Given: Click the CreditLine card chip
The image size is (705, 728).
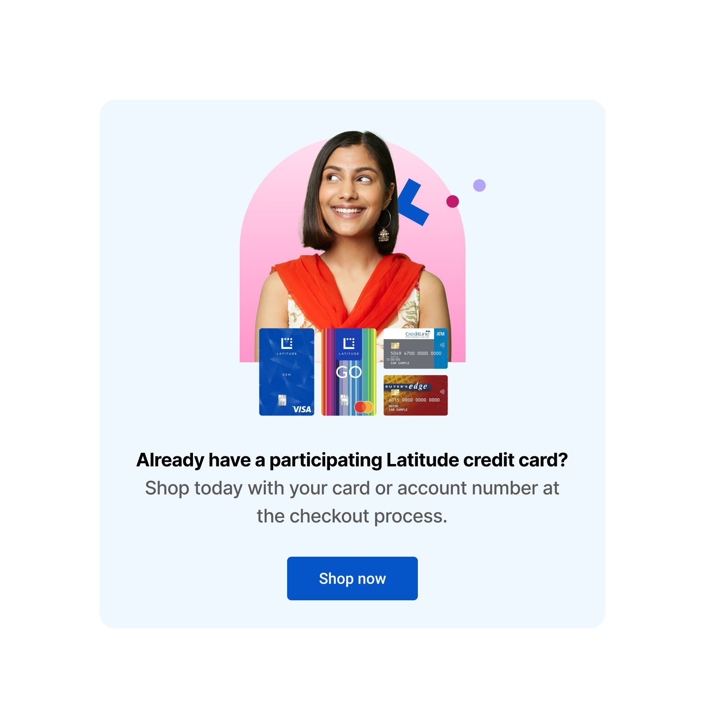Looking at the screenshot, I should coord(395,345).
